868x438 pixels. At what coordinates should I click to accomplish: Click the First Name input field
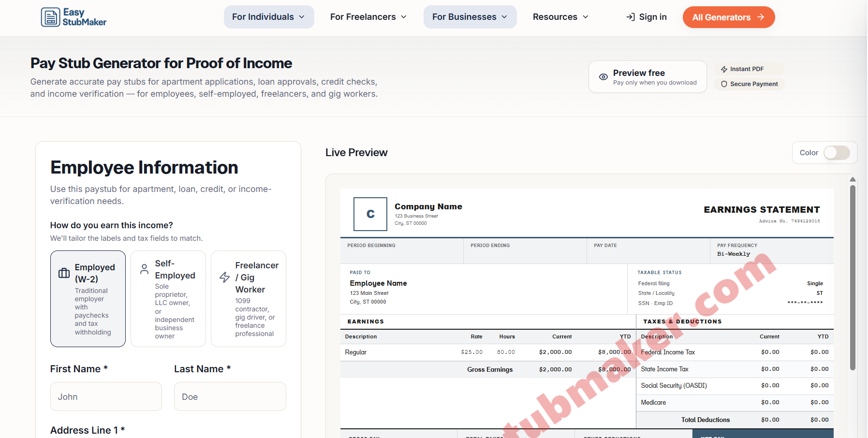tap(106, 396)
